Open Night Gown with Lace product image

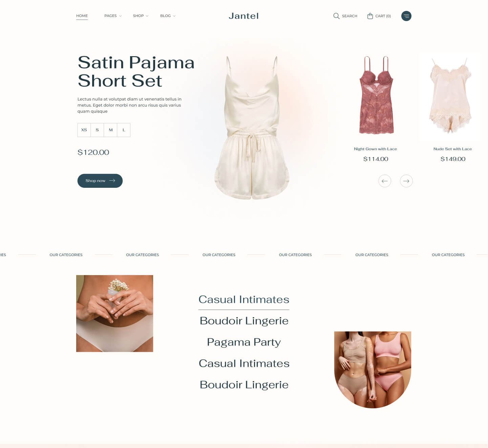pos(376,96)
